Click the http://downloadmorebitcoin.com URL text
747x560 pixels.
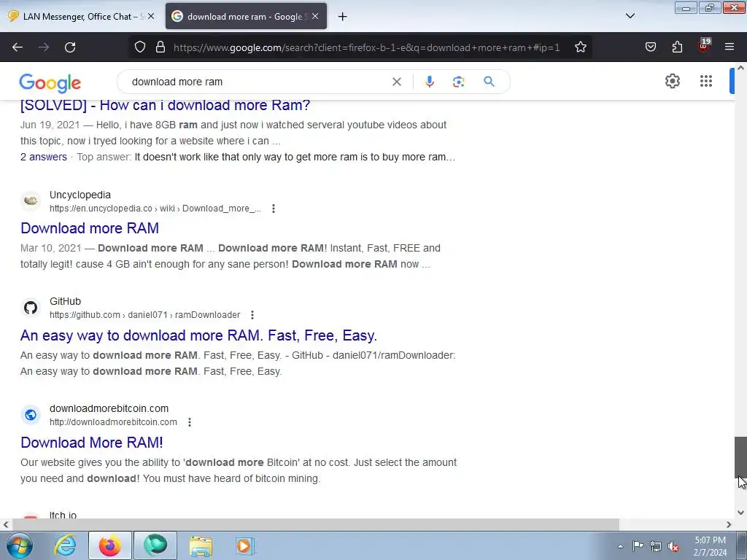[x=113, y=422]
